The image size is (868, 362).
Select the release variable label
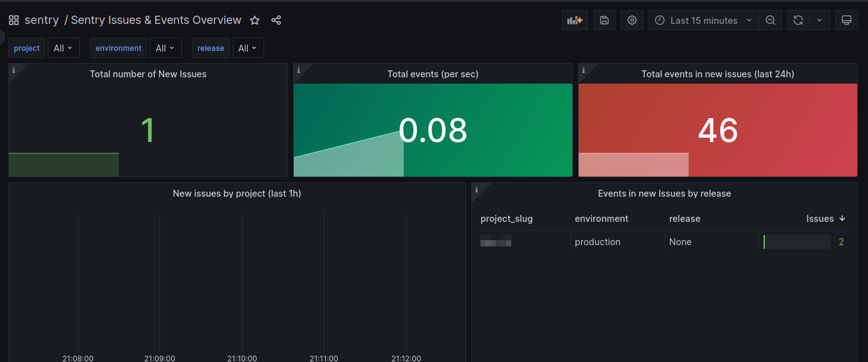210,48
